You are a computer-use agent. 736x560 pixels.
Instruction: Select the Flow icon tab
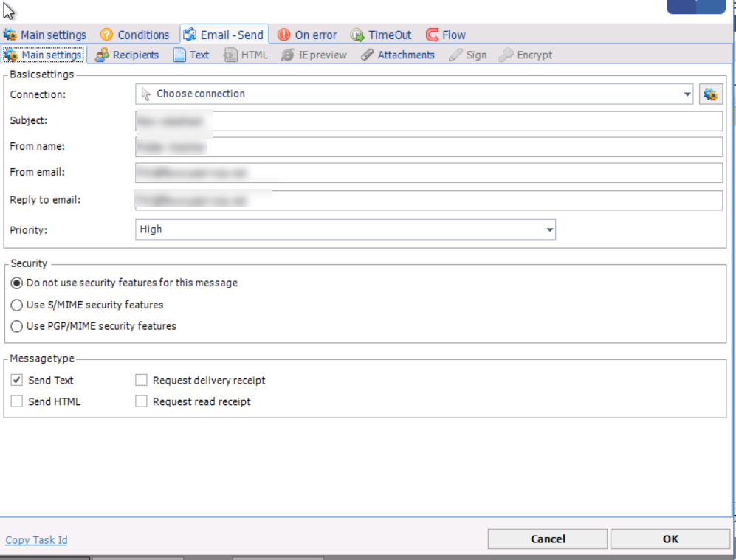click(x=432, y=35)
